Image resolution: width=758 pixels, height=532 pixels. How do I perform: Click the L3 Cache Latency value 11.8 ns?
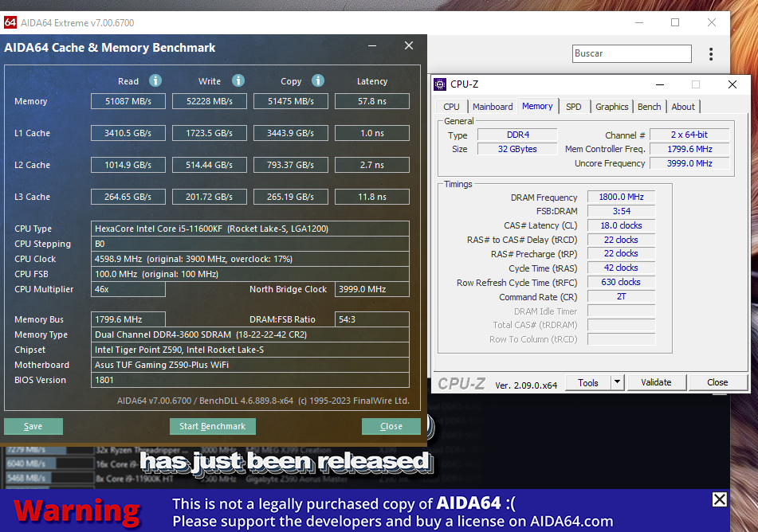pos(372,198)
